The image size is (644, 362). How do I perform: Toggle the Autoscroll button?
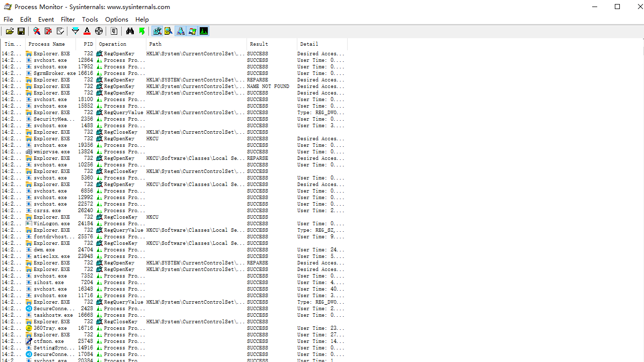click(x=48, y=31)
